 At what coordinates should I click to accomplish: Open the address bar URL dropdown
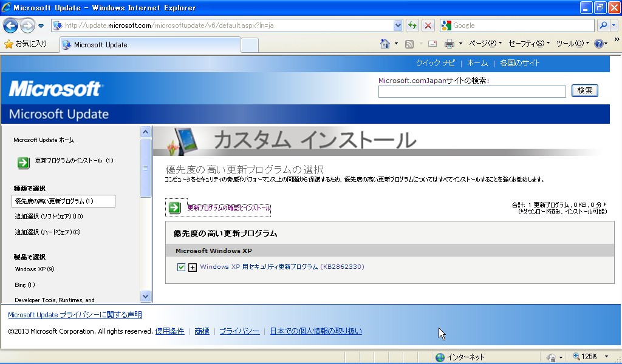coord(398,25)
